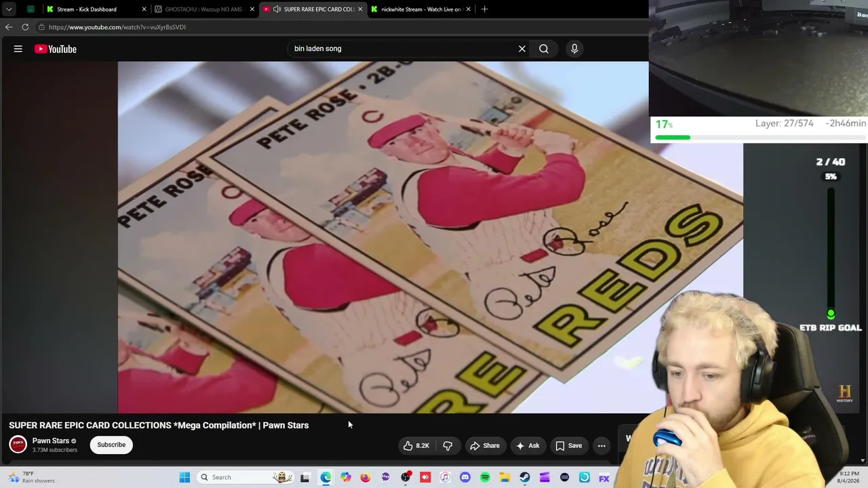Select the SUPER RARE EPIC CARD tab

coord(313,9)
